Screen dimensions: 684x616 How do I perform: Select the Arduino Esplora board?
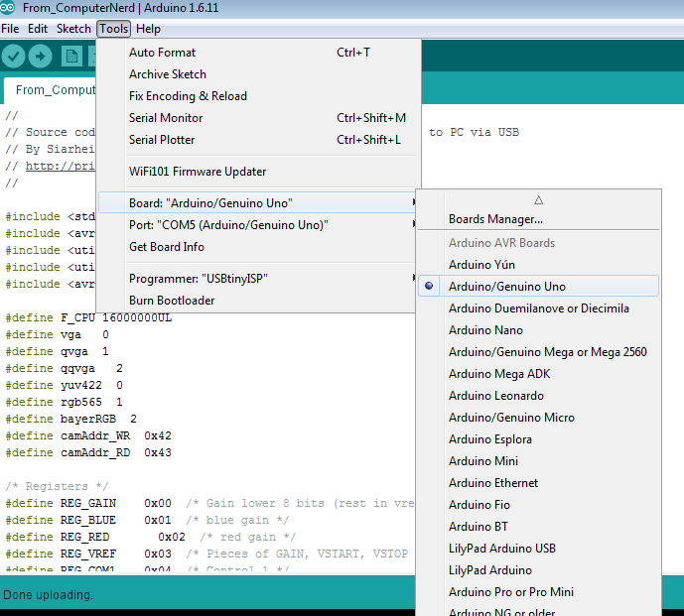click(539, 439)
